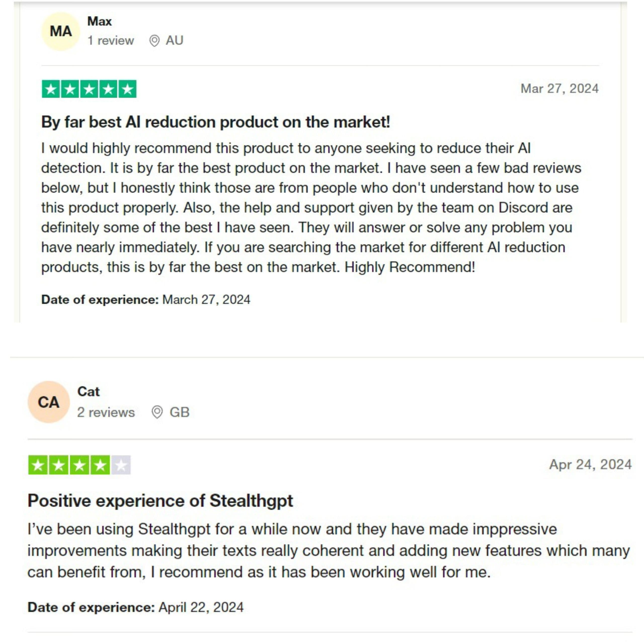Click the Mar 27, 2024 posted date
This screenshot has height=644, width=644.
pos(560,89)
